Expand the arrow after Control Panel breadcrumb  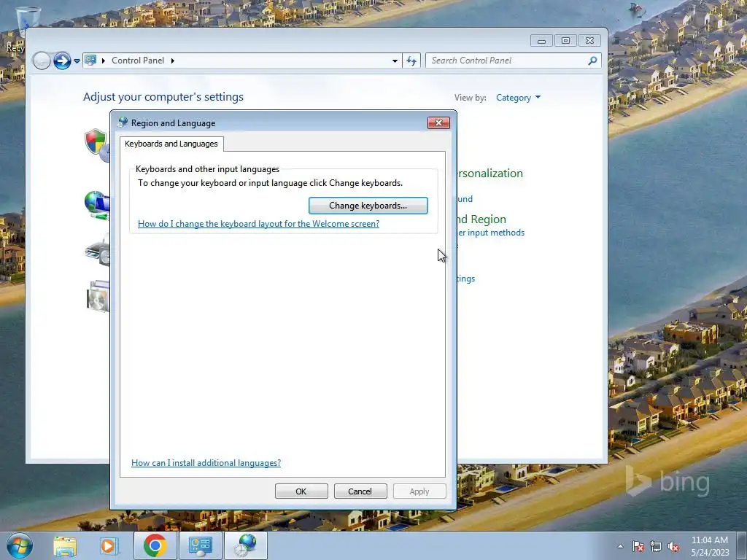pyautogui.click(x=172, y=61)
